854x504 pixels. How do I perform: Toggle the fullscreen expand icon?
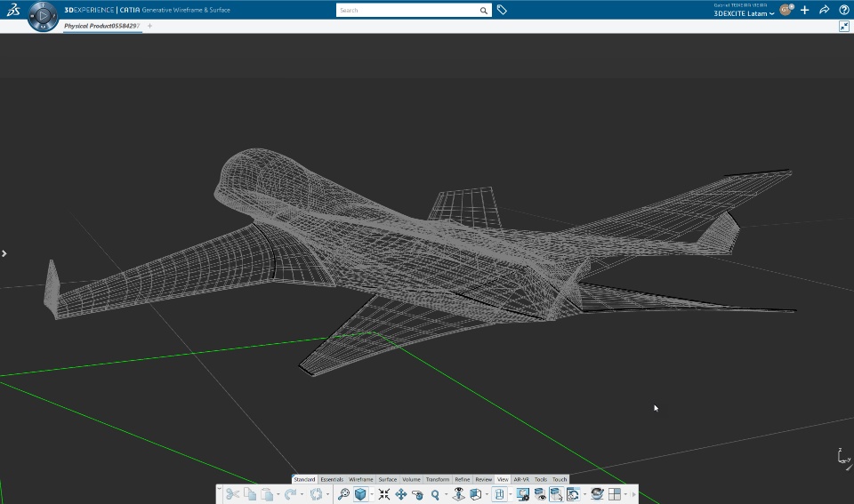(x=844, y=26)
